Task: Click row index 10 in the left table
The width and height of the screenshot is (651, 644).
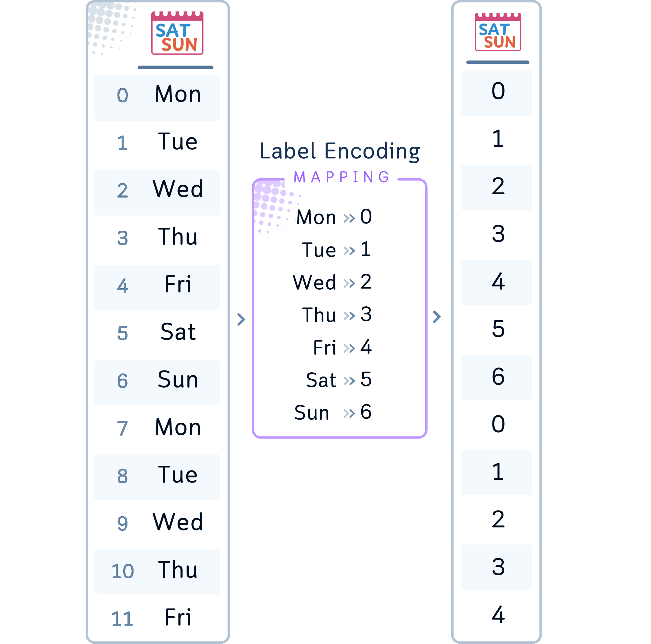Action: pyautogui.click(x=123, y=571)
